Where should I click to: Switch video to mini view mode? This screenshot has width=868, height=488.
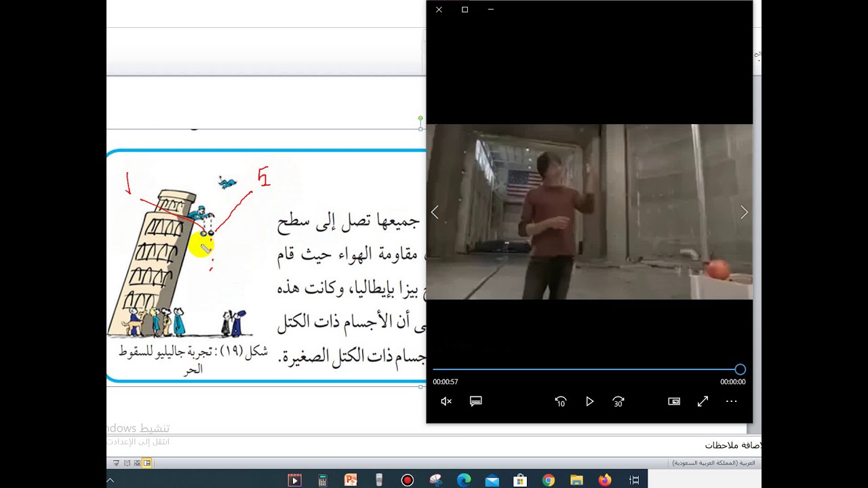point(674,401)
